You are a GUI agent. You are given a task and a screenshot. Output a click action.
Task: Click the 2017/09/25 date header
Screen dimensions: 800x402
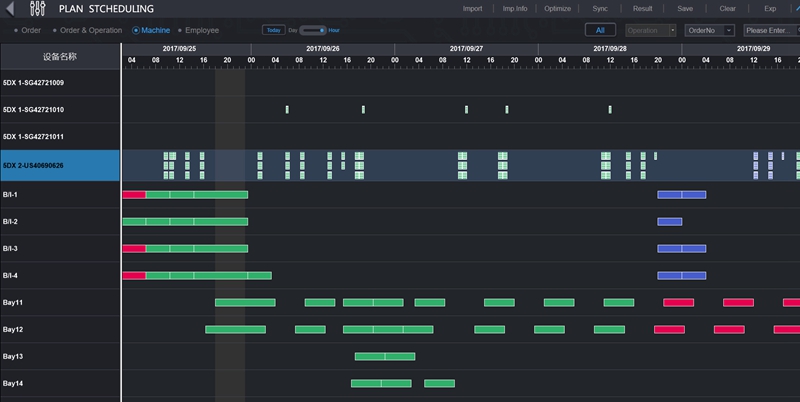click(179, 48)
